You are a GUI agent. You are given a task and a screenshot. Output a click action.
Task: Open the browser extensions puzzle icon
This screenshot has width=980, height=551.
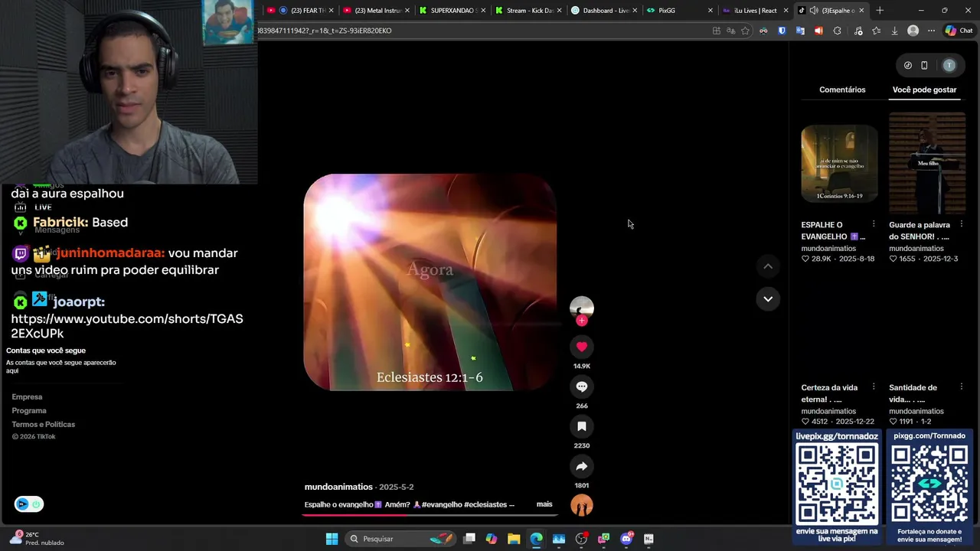point(837,31)
